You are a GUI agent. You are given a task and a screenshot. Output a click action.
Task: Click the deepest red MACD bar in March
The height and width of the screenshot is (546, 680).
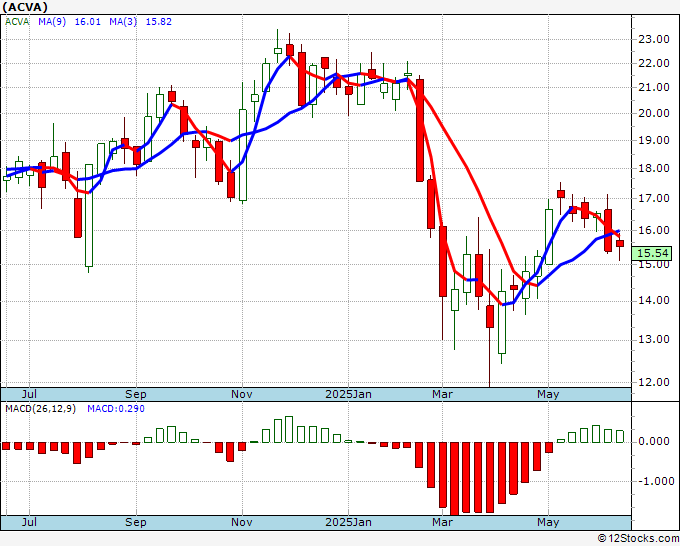pyautogui.click(x=454, y=479)
